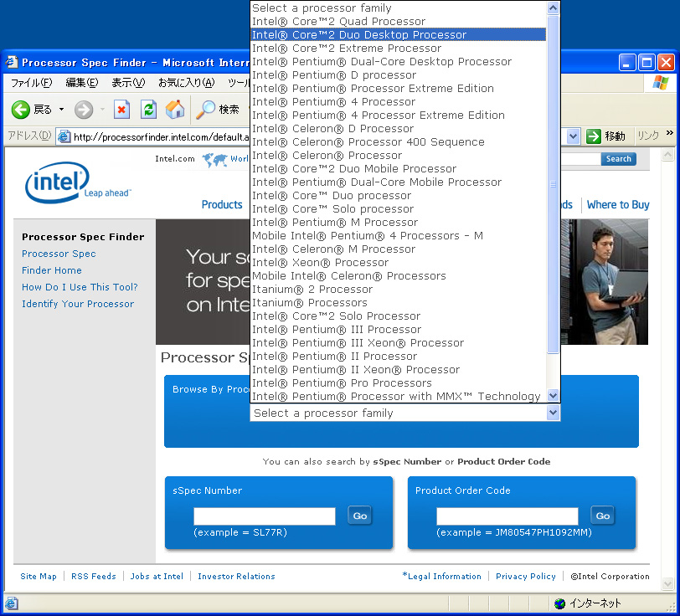
Task: Choose Intel Xeon Processor from list
Action: [320, 263]
